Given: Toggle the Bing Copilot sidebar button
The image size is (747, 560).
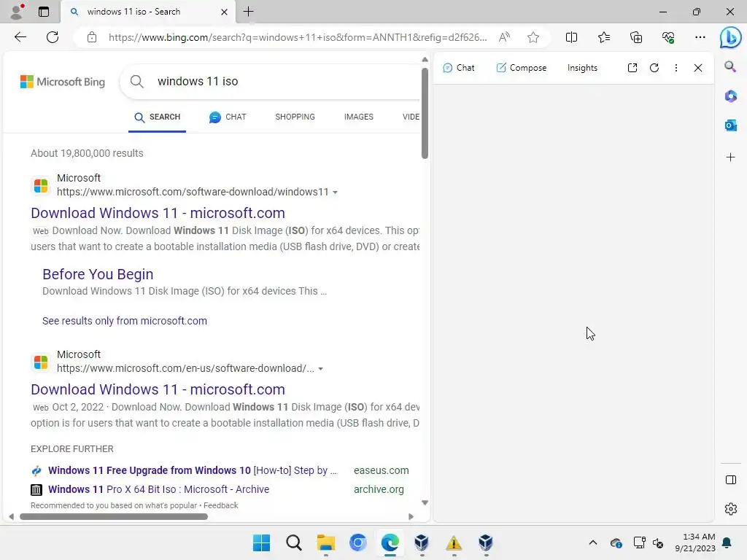Looking at the screenshot, I should coord(730,37).
